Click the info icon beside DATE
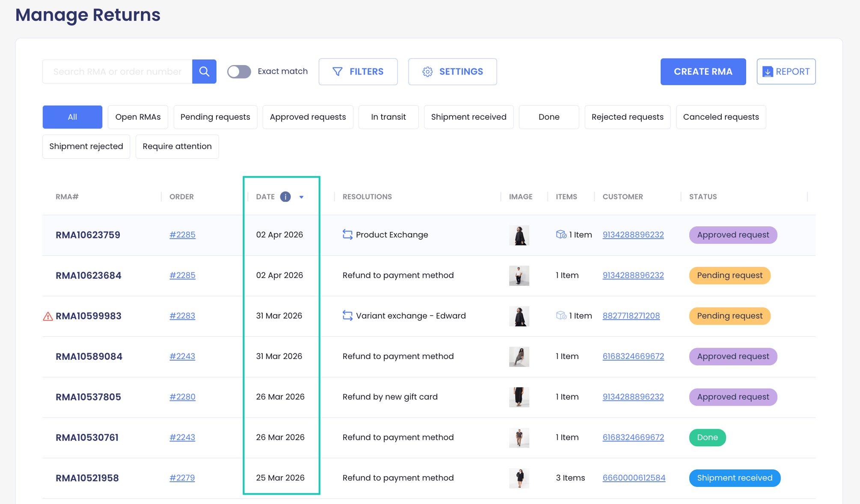 (285, 197)
